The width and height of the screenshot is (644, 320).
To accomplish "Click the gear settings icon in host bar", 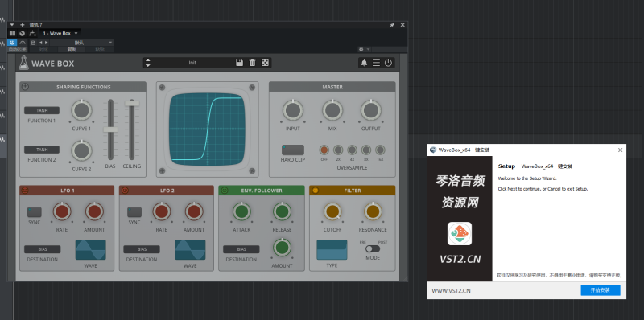I will (361, 49).
